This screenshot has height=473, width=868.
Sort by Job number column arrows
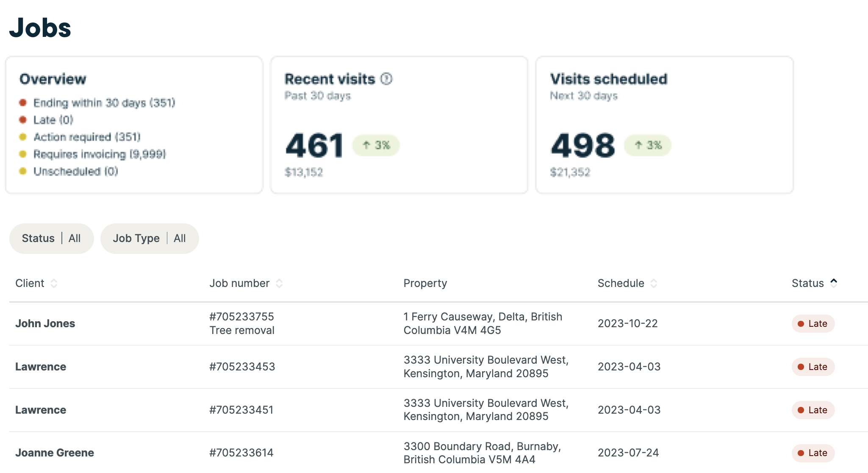pyautogui.click(x=279, y=283)
